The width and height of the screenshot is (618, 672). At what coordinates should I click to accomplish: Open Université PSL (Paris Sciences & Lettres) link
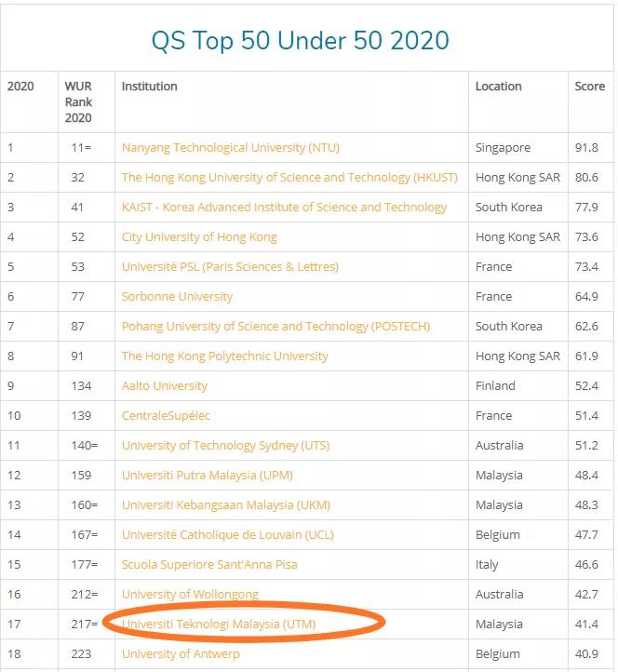click(230, 267)
